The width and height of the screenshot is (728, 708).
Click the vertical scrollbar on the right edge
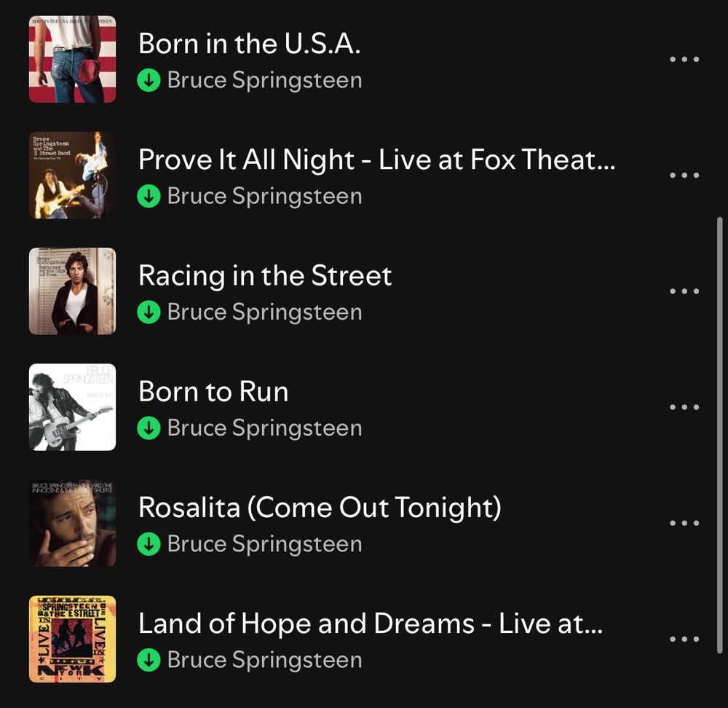click(x=720, y=435)
